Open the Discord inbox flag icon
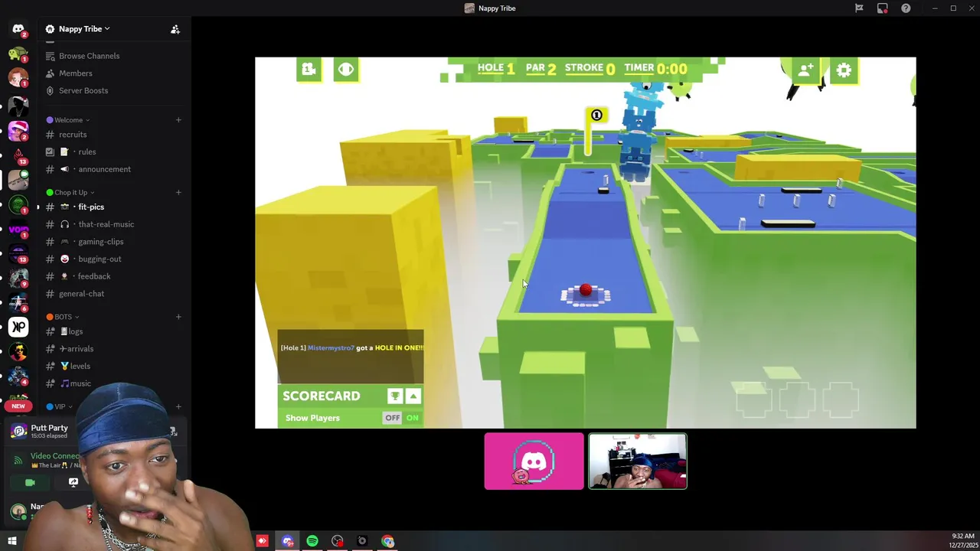This screenshot has width=980, height=551. [859, 8]
